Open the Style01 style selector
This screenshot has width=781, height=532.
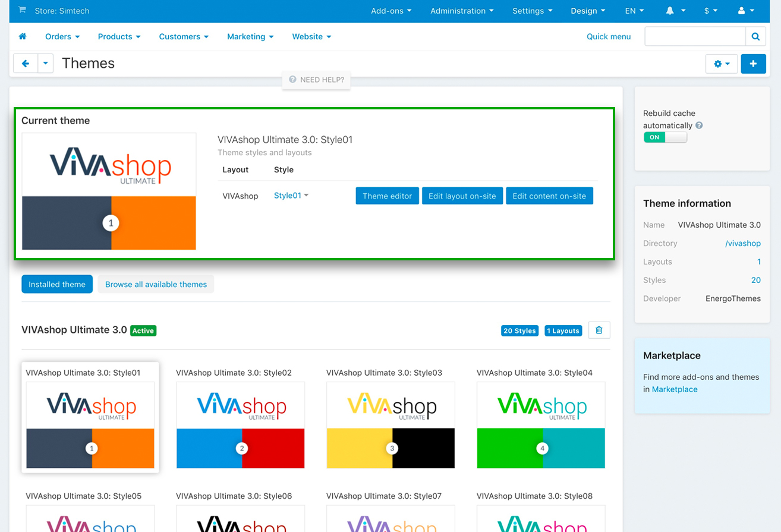[291, 196]
